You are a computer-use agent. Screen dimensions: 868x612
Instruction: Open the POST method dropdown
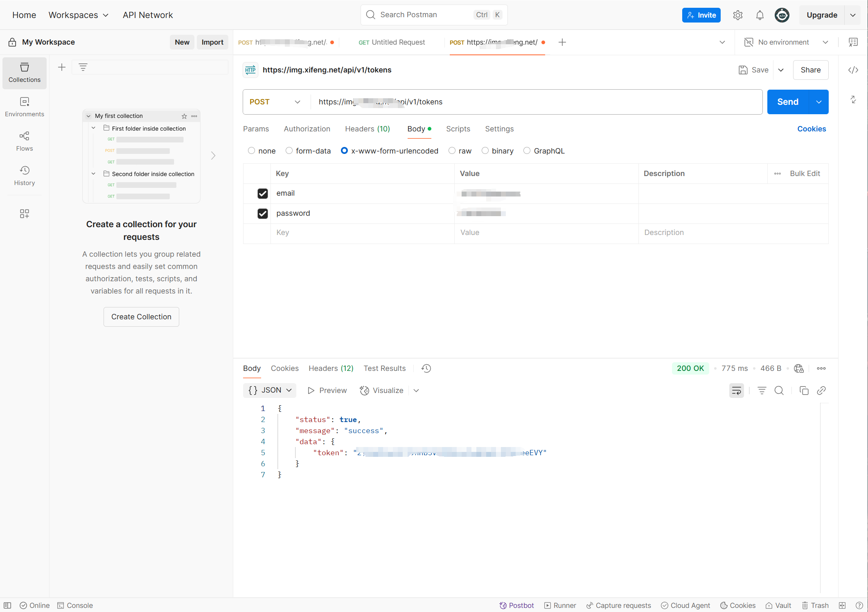click(x=275, y=102)
